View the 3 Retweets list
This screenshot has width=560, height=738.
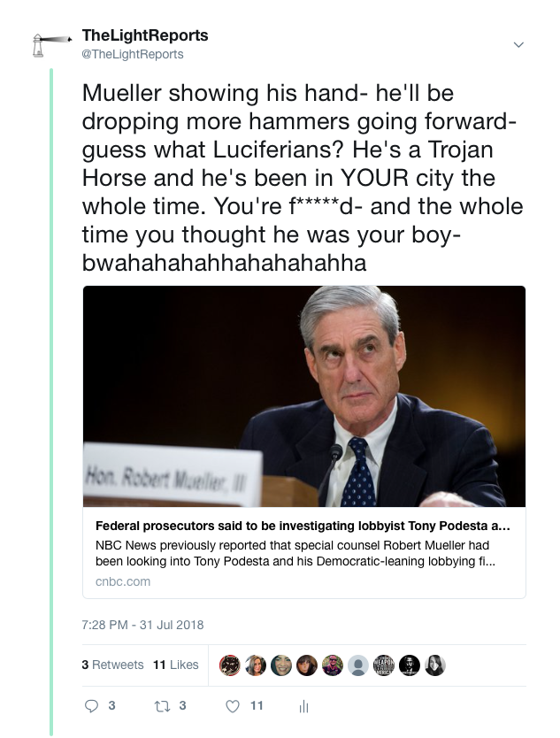[x=112, y=665]
